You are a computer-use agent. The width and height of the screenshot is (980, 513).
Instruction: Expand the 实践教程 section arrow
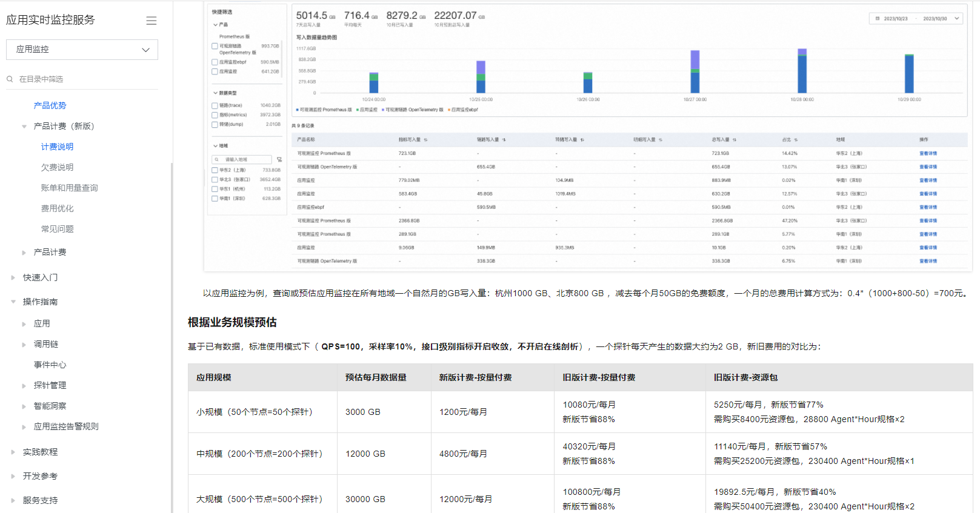(x=13, y=452)
